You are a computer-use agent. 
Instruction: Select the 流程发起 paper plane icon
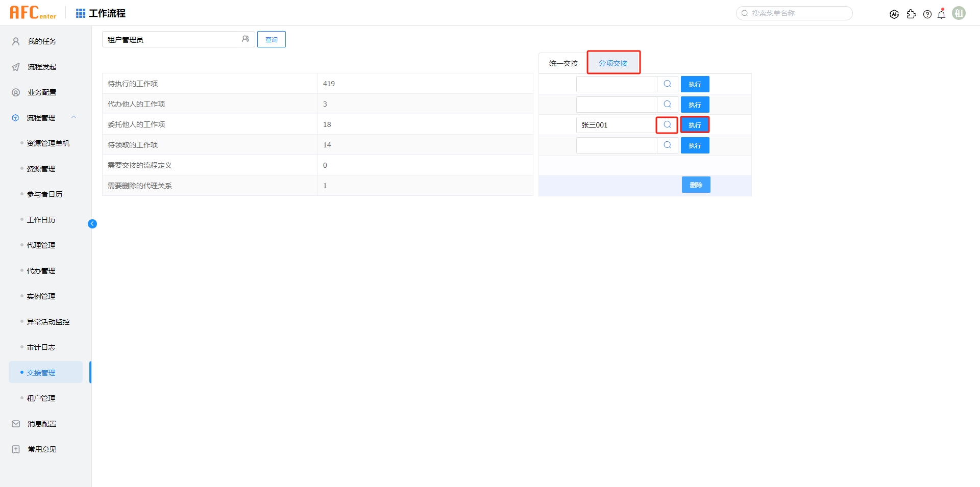[15, 67]
